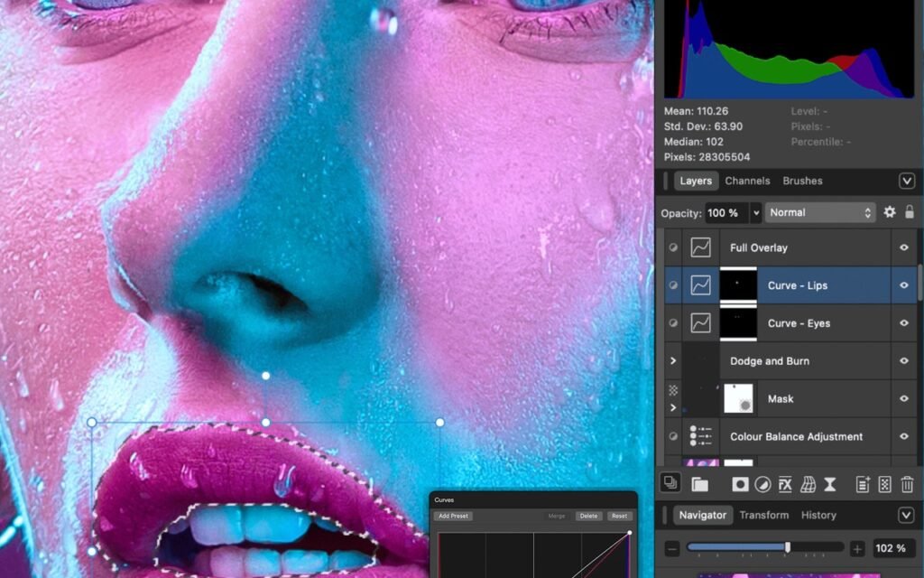Switch to the Channels tab

[747, 181]
